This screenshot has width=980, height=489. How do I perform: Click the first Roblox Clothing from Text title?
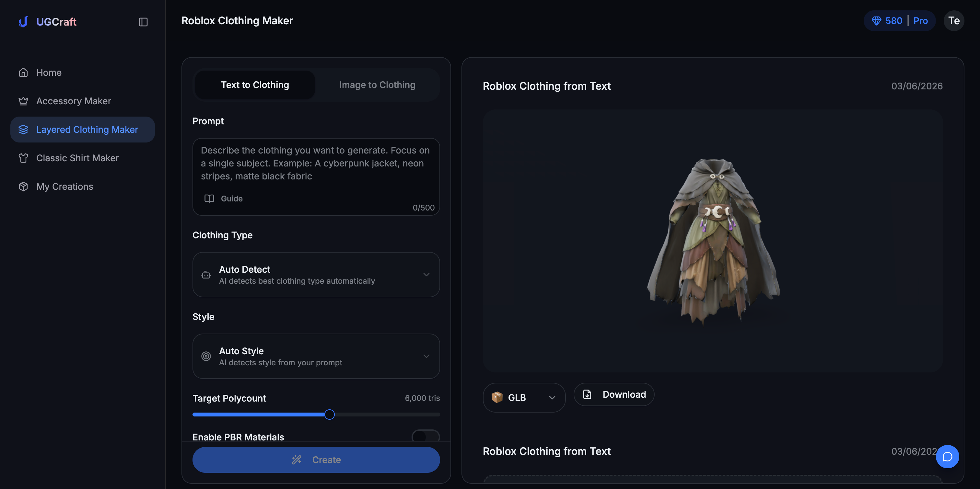(x=546, y=86)
